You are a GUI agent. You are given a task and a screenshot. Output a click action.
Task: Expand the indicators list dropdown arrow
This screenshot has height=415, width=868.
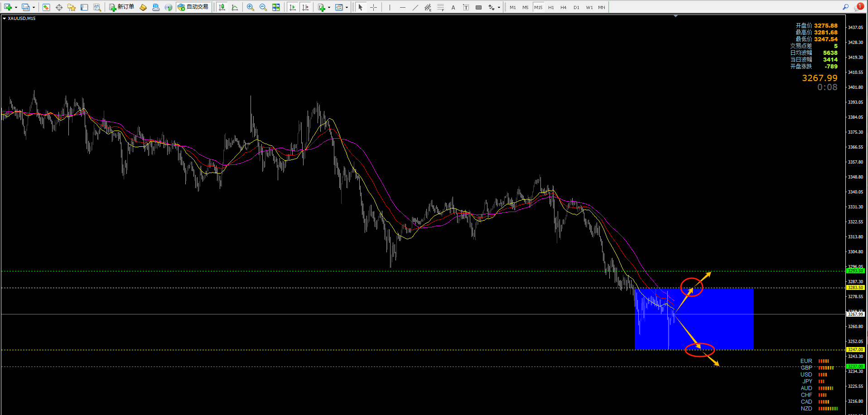[x=329, y=8]
